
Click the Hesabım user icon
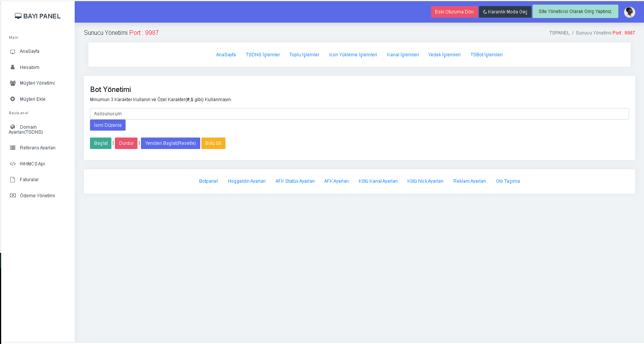(13, 67)
